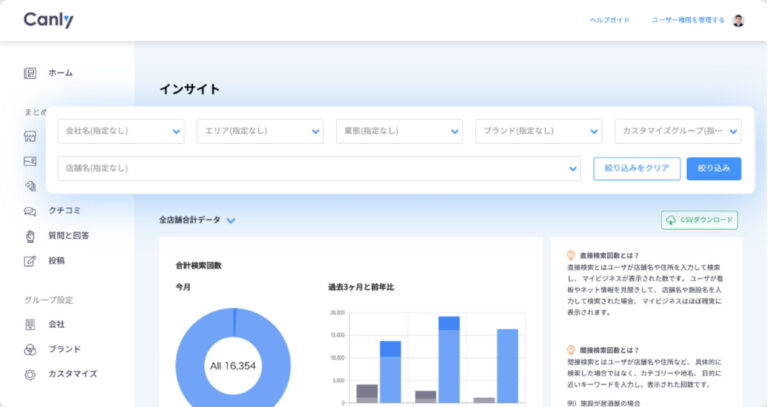The image size is (768, 407).
Task: Open the ヘルプガイド link
Action: [609, 20]
